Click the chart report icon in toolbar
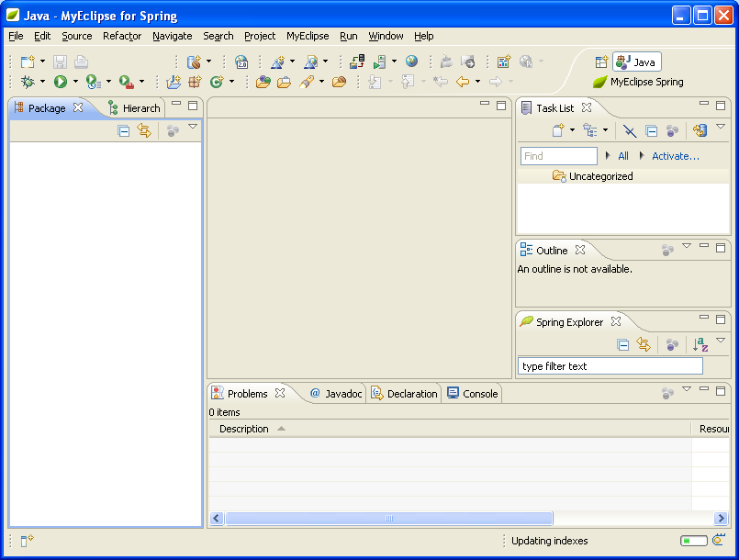739x560 pixels. tap(504, 62)
